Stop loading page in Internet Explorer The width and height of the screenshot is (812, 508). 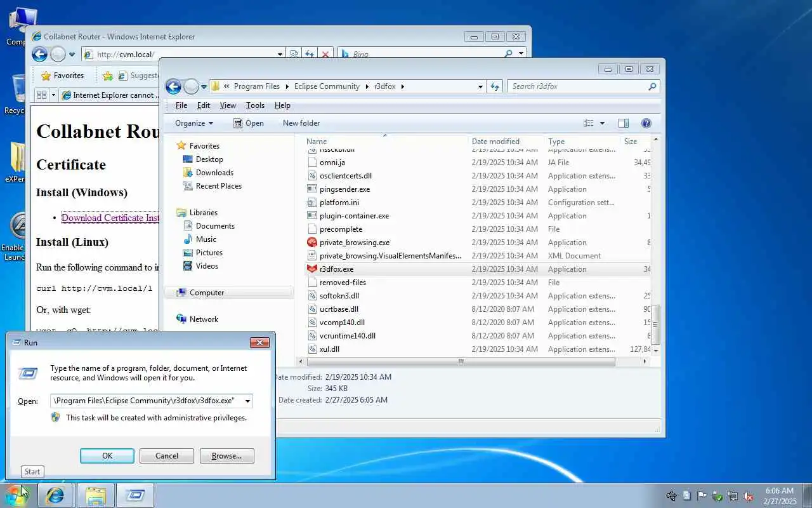tap(325, 55)
